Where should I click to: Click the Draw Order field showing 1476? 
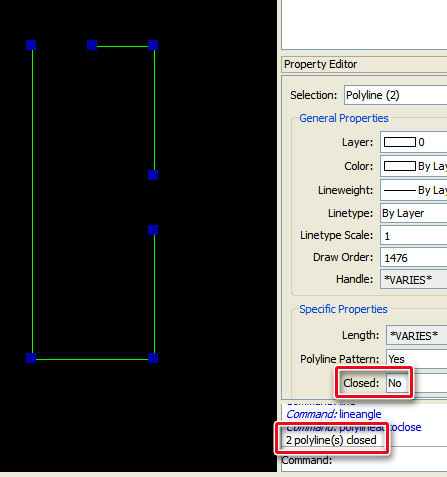point(414,257)
